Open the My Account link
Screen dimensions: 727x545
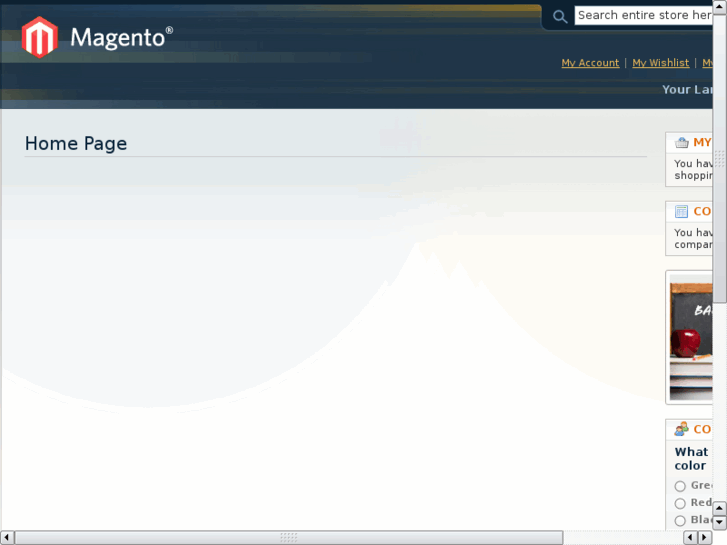tap(590, 63)
